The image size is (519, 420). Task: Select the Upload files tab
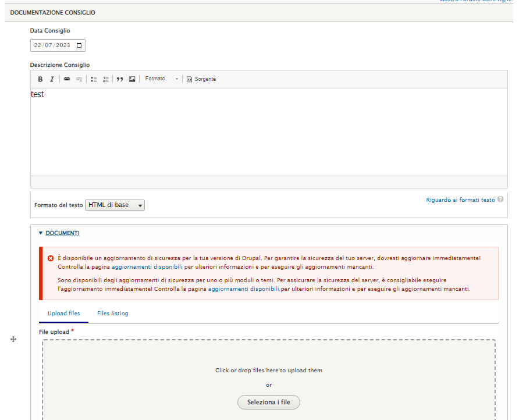click(63, 314)
